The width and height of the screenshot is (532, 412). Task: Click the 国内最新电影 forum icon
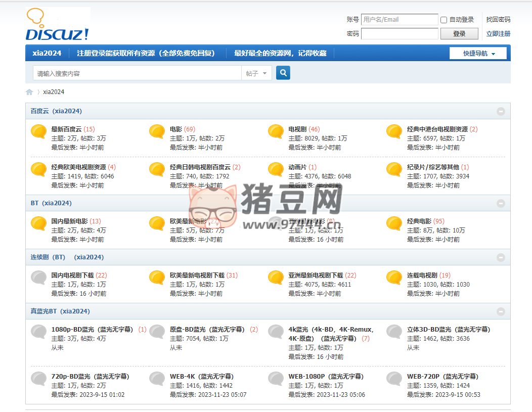pos(38,223)
